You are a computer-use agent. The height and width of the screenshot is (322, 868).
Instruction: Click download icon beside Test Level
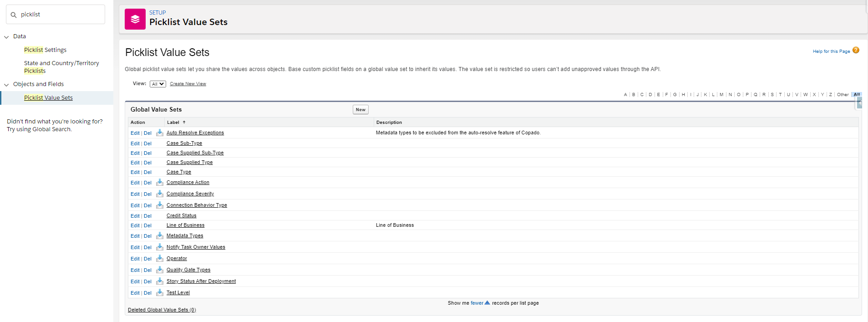(x=160, y=292)
